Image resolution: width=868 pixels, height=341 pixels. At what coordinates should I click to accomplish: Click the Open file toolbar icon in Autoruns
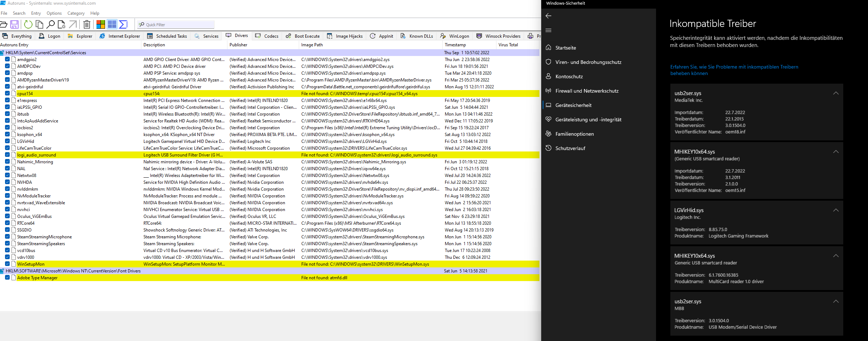click(3, 24)
